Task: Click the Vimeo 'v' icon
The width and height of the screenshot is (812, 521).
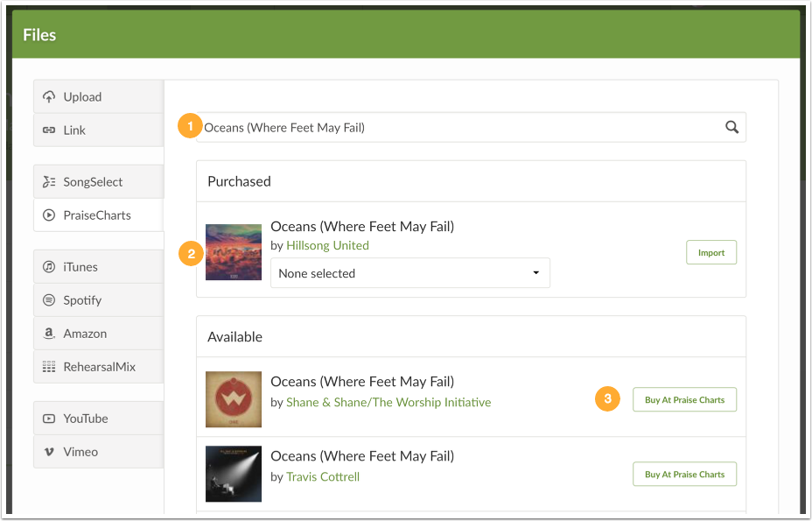Action: 49,452
